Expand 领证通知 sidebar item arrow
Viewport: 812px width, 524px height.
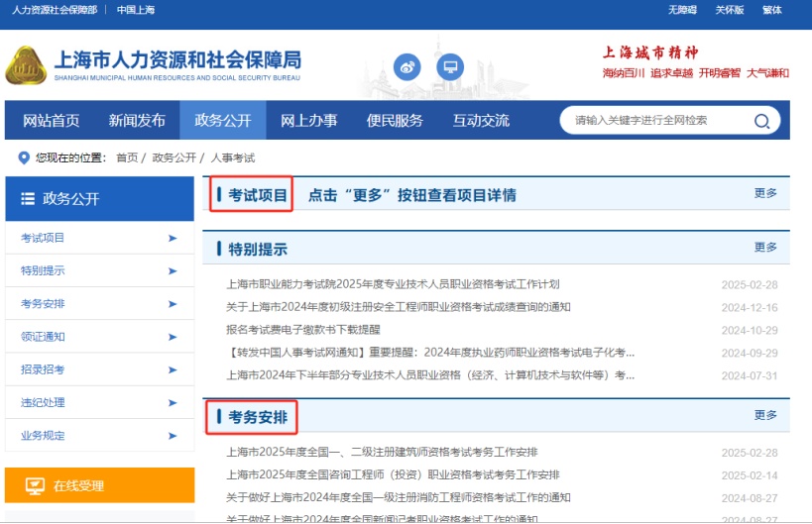(173, 337)
